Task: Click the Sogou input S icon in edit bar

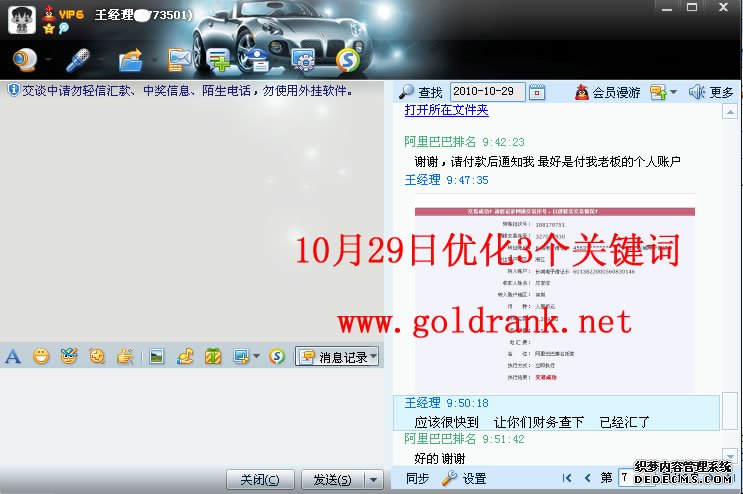Action: pyautogui.click(x=277, y=356)
